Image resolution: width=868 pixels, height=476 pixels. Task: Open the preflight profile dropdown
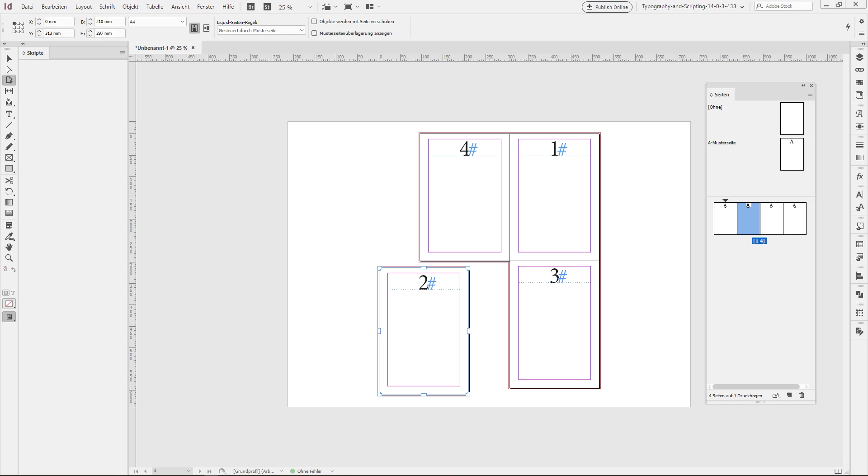click(281, 471)
